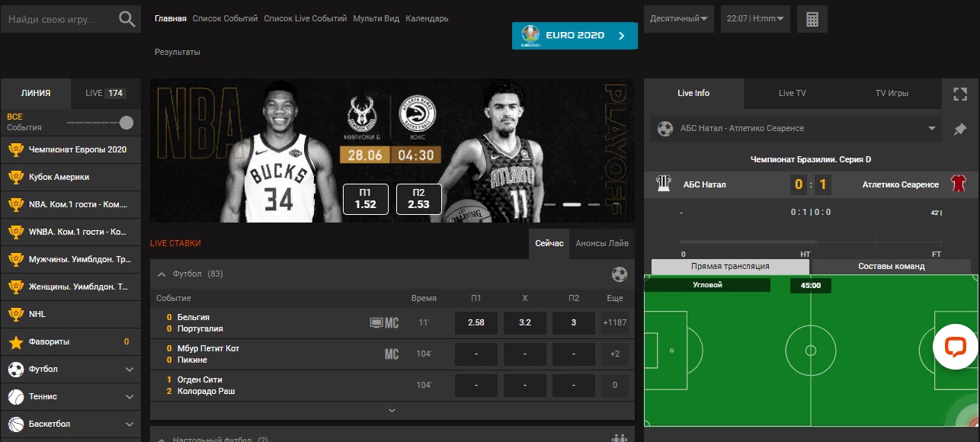Open Мужчины. Уимблдон sidebar item
980x442 pixels.
[x=71, y=259]
